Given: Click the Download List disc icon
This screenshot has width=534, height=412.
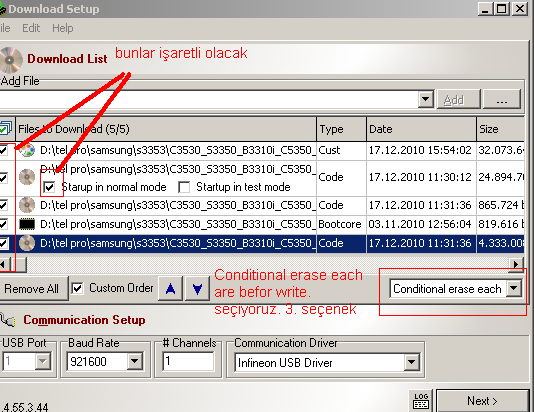Looking at the screenshot, I should pyautogui.click(x=10, y=60).
